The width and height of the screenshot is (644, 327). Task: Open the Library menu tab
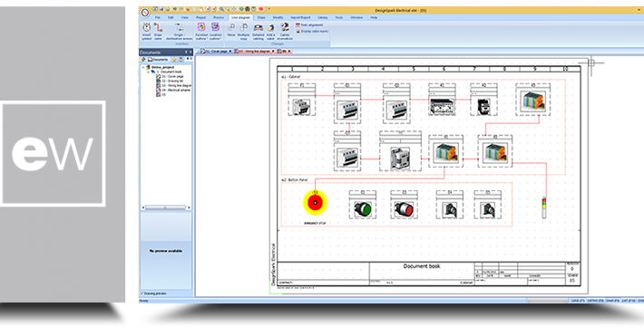pos(323,17)
